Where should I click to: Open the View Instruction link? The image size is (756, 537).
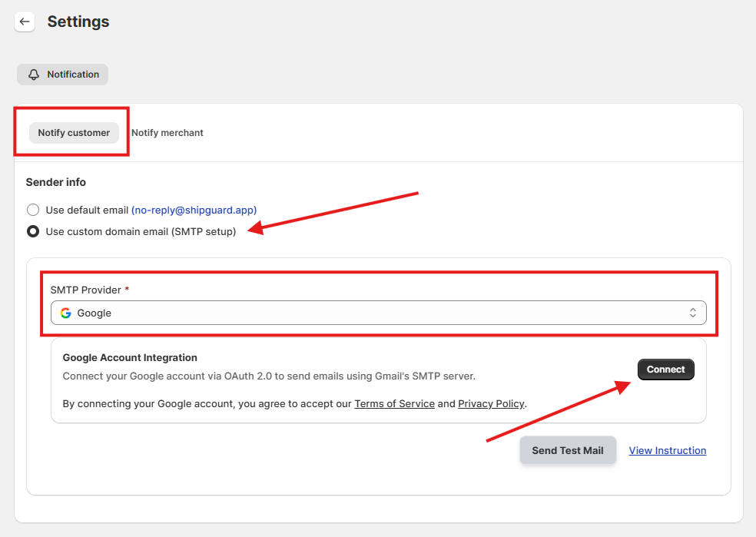pos(667,451)
